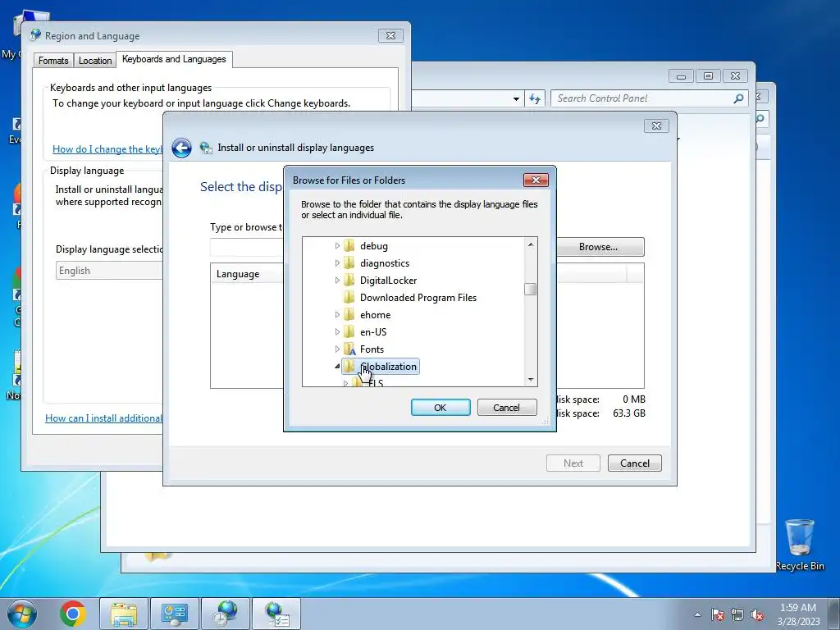
Task: Select the 'Fonts' tree row label
Action: 372,349
